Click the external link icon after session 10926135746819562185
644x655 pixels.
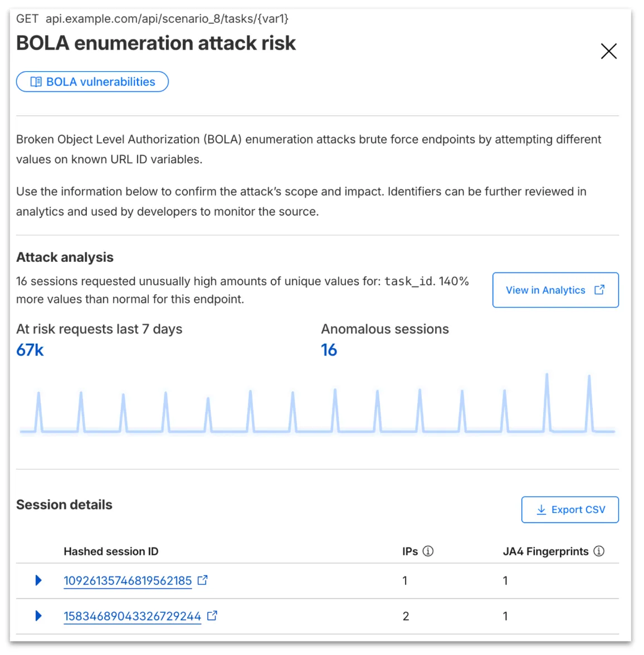click(202, 580)
